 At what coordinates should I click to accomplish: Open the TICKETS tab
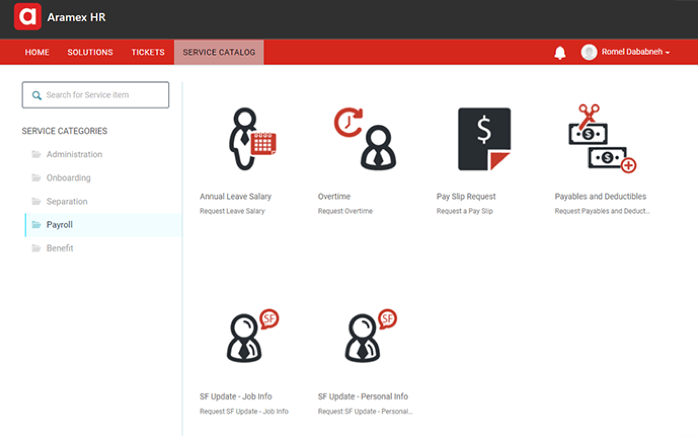(x=148, y=52)
